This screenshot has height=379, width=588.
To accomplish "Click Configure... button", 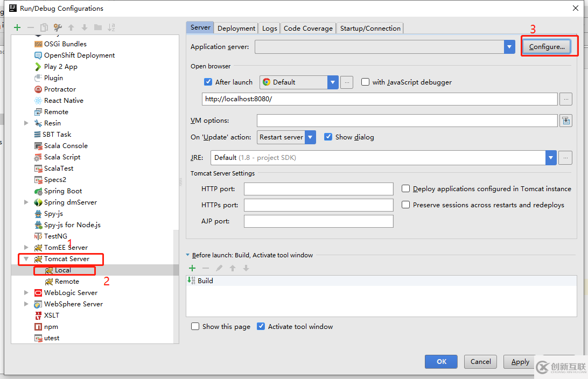I will point(547,47).
